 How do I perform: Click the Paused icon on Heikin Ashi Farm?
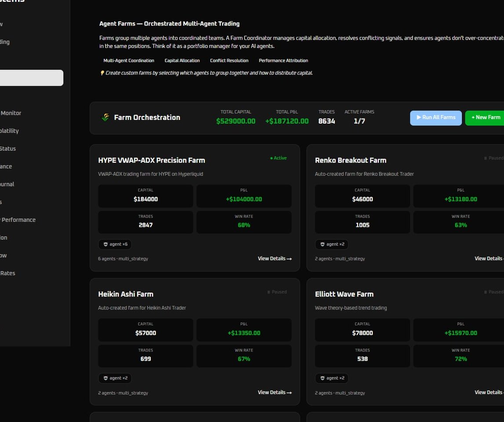[x=269, y=292]
